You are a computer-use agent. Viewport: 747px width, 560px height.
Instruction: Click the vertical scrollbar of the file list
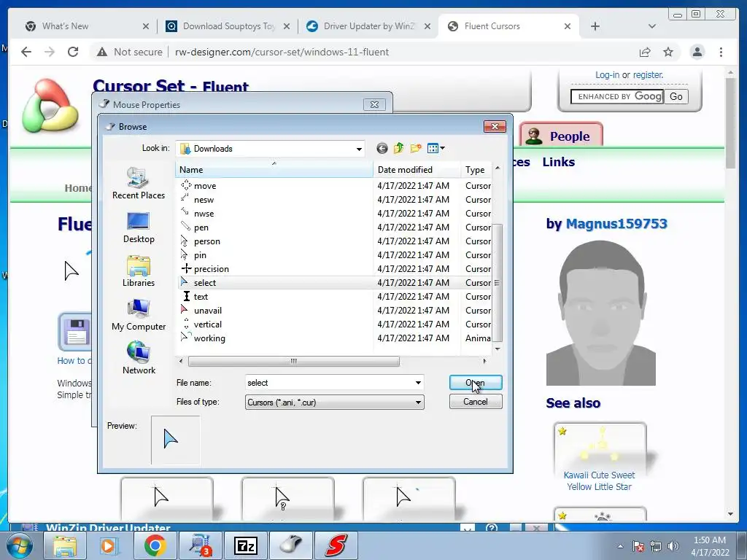click(497, 283)
